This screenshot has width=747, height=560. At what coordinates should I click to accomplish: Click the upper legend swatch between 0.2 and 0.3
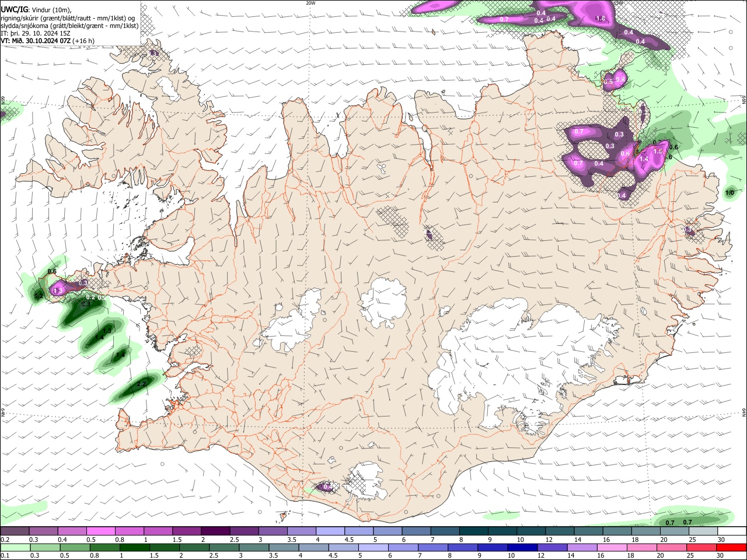pyautogui.click(x=15, y=531)
